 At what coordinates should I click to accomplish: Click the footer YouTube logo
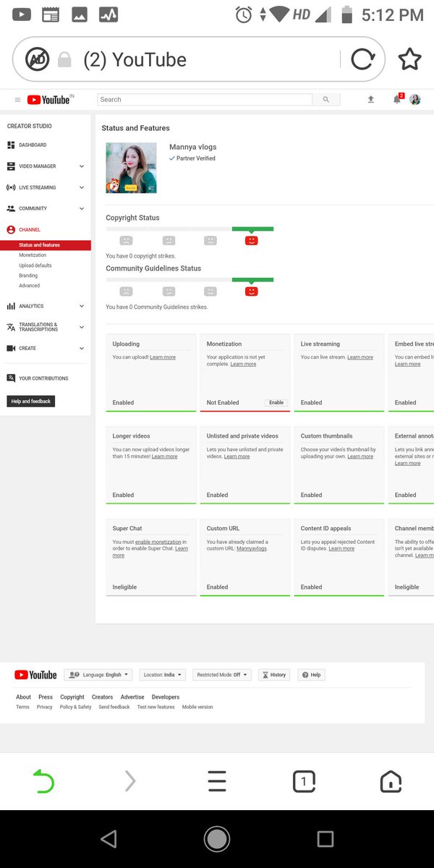pyautogui.click(x=35, y=675)
